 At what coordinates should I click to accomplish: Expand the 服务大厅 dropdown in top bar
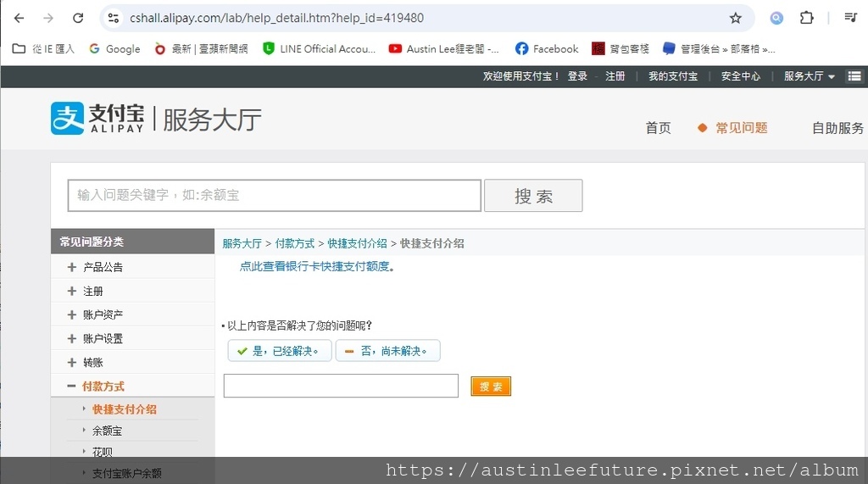pos(809,76)
